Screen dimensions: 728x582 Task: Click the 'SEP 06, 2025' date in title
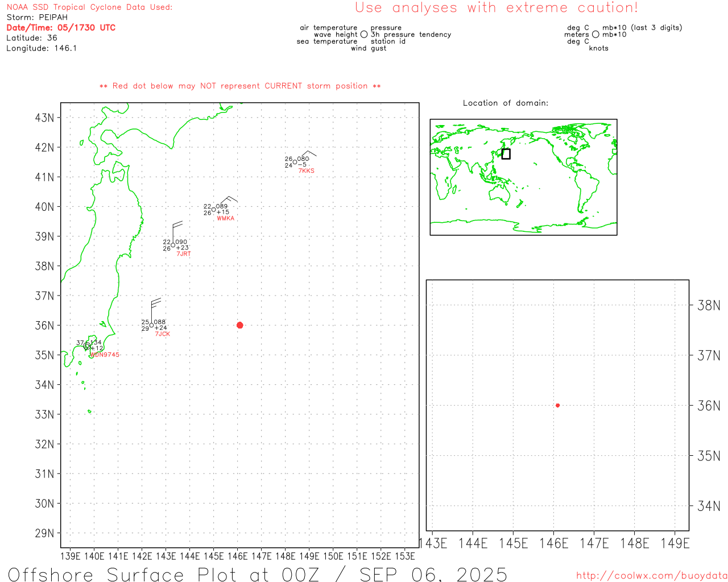[433, 574]
